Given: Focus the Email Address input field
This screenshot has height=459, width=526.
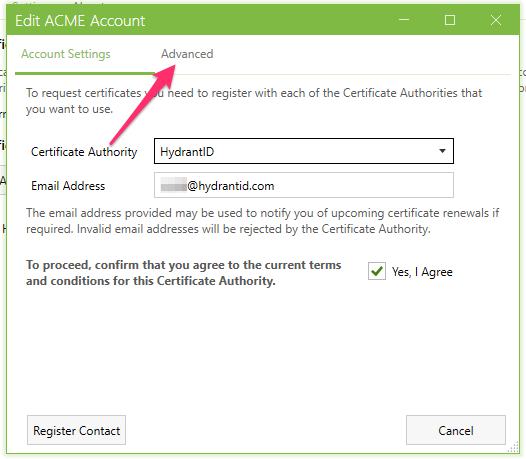Looking at the screenshot, I should tap(304, 185).
